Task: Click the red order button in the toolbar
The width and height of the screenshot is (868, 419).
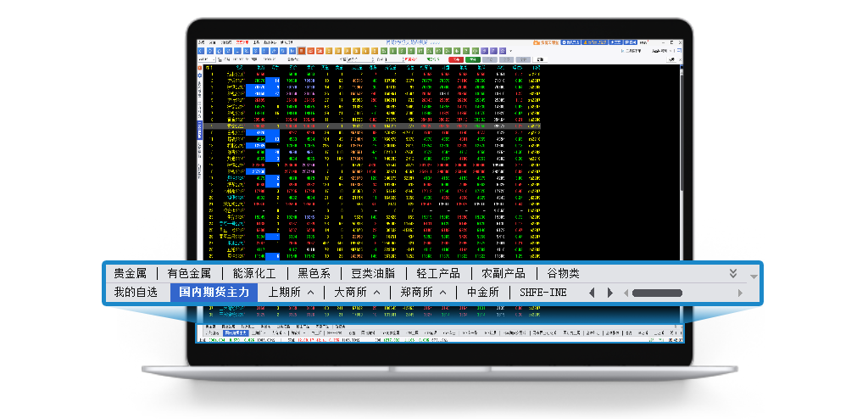Action: pos(456,59)
